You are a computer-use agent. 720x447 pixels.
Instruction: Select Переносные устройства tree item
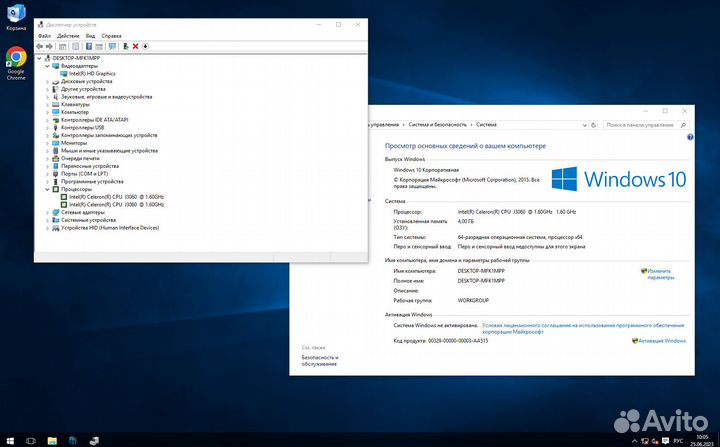point(90,166)
